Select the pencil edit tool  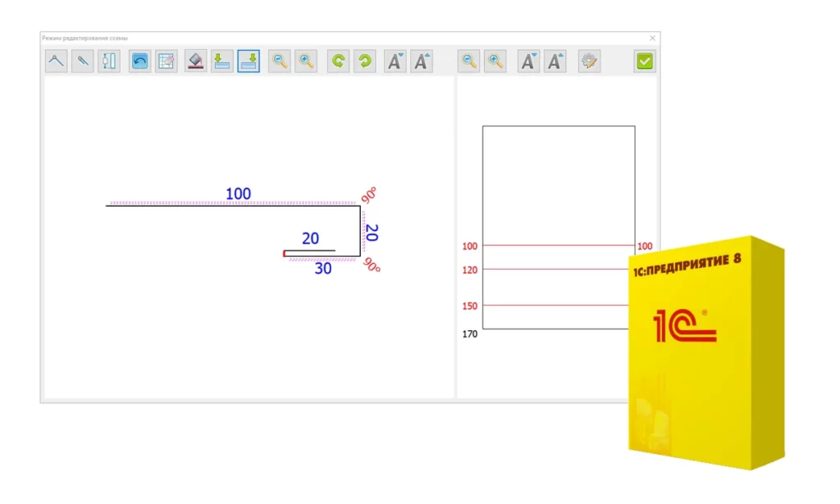click(x=83, y=61)
